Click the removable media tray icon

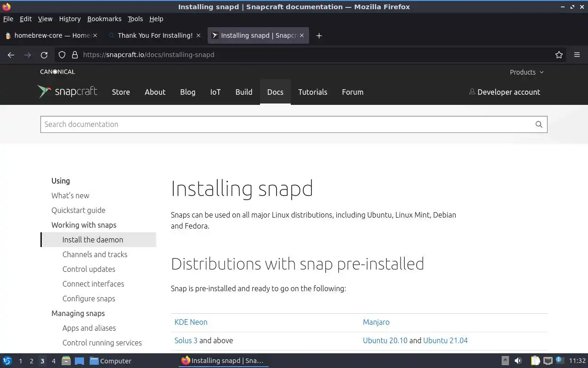click(x=505, y=361)
